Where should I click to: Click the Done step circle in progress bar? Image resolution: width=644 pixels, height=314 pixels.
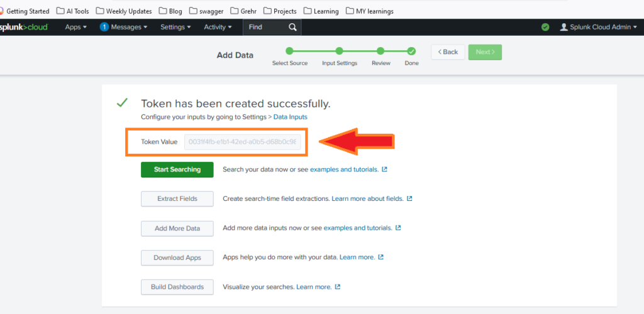coord(411,51)
